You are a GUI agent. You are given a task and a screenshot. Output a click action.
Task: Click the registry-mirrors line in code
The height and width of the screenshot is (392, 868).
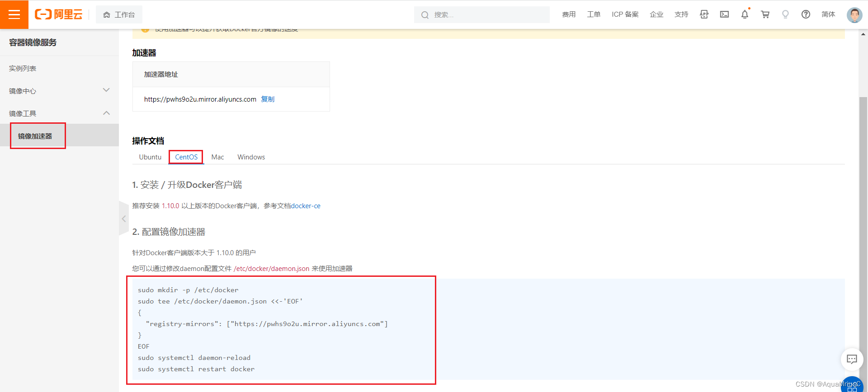267,324
